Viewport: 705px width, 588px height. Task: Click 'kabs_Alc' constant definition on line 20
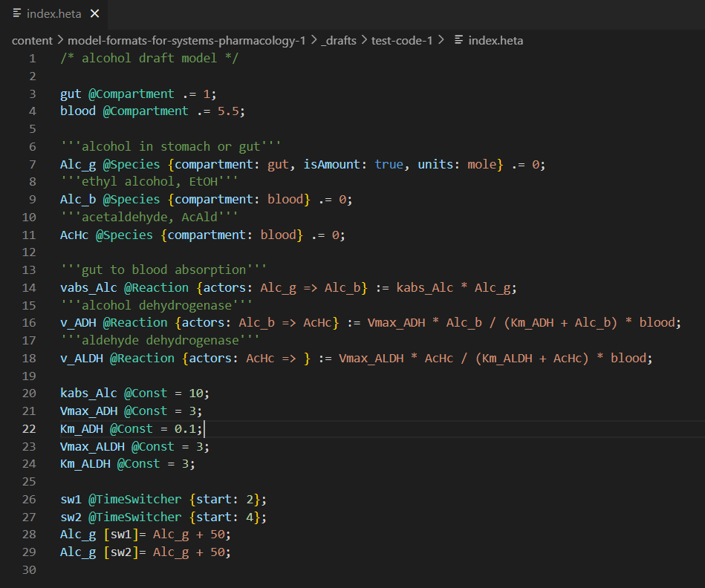point(88,393)
